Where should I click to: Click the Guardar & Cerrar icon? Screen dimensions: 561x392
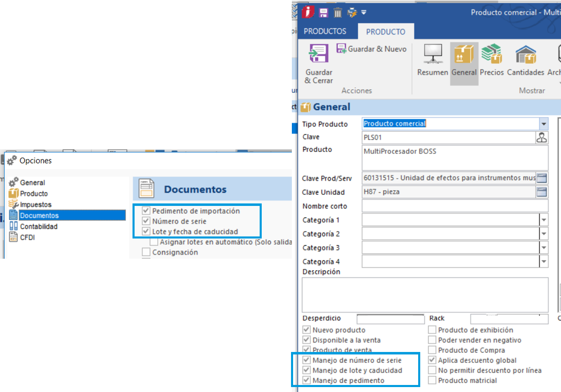coord(319,55)
